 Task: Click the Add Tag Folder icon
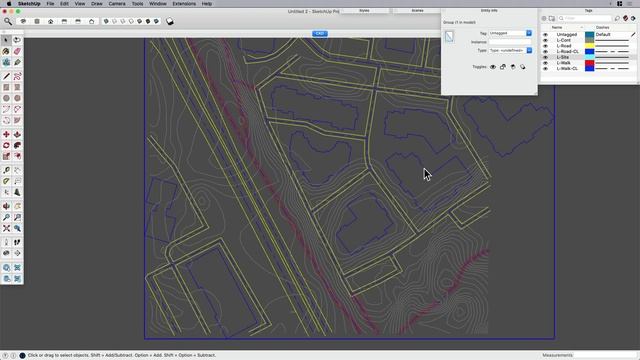[551, 18]
